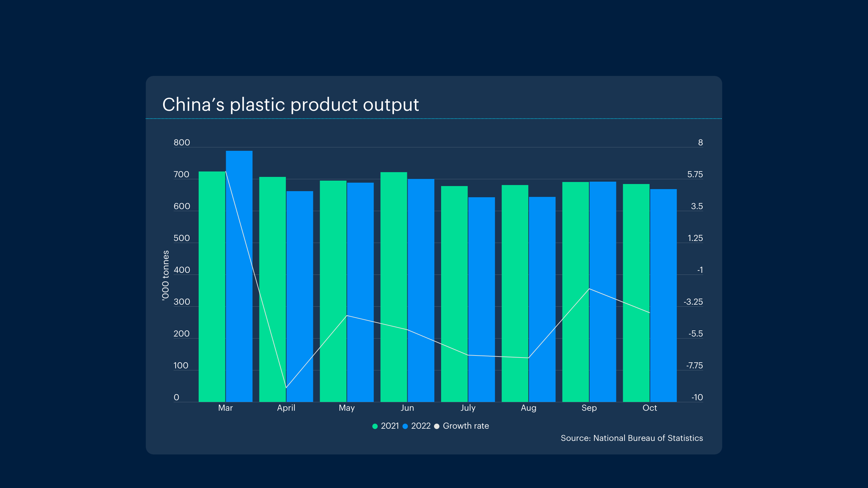The image size is (868, 488).
Task: Click the Oct x-axis label
Action: coord(649,408)
